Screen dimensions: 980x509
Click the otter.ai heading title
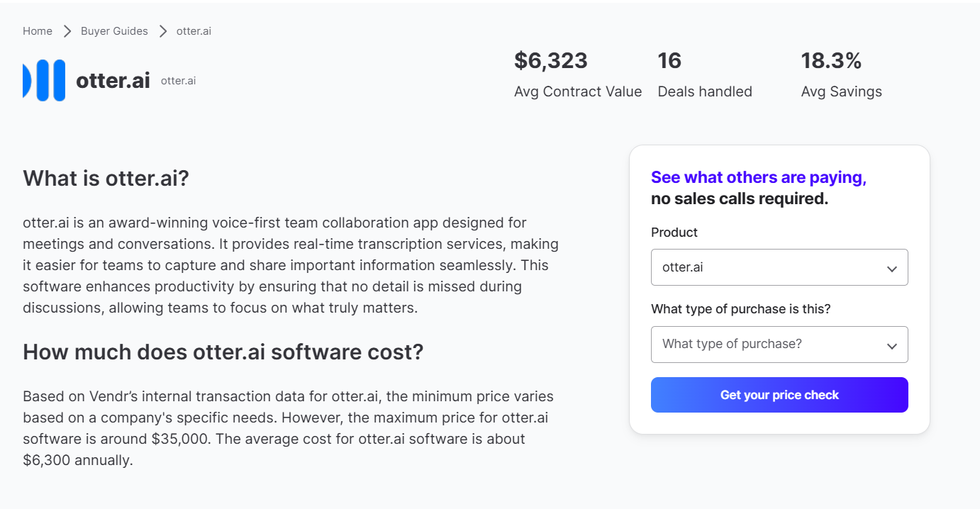pos(113,80)
